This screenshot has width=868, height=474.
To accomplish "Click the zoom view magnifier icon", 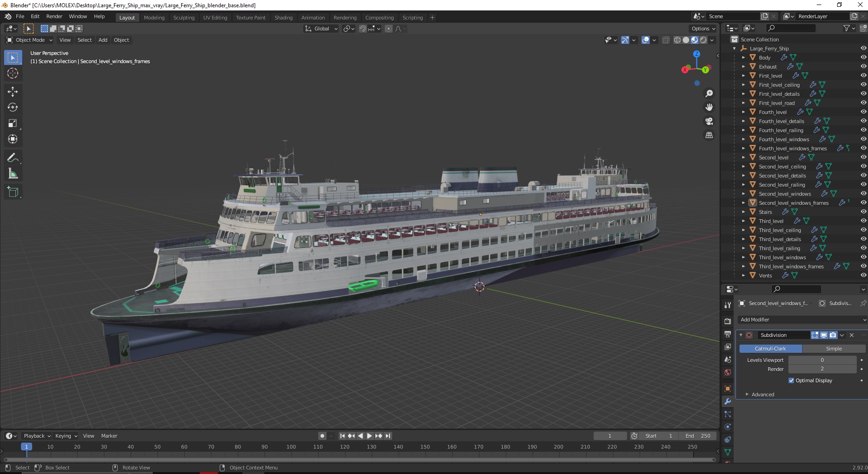I will point(709,94).
